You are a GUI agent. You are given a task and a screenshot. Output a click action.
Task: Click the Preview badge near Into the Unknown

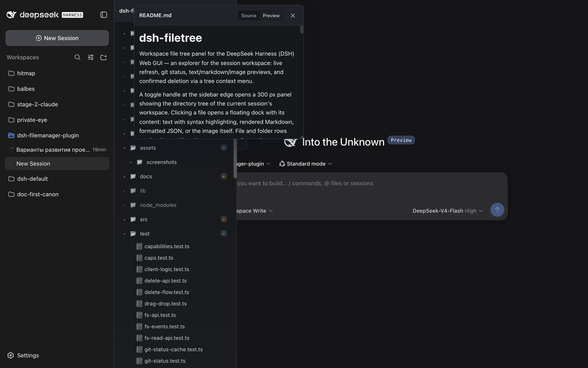[x=401, y=140]
